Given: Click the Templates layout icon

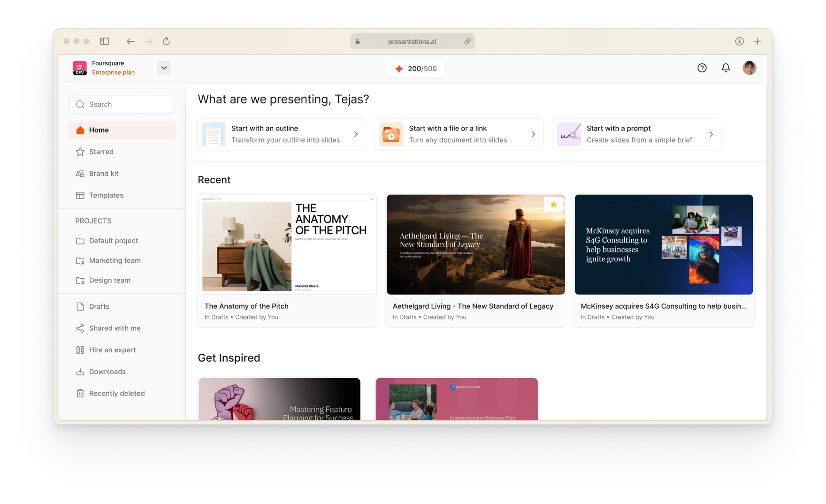Looking at the screenshot, I should point(80,195).
